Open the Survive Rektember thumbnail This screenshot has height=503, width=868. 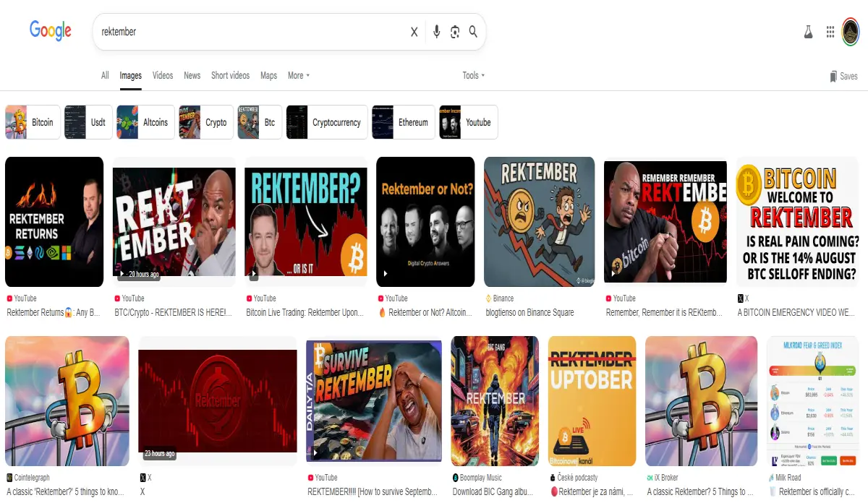click(374, 401)
